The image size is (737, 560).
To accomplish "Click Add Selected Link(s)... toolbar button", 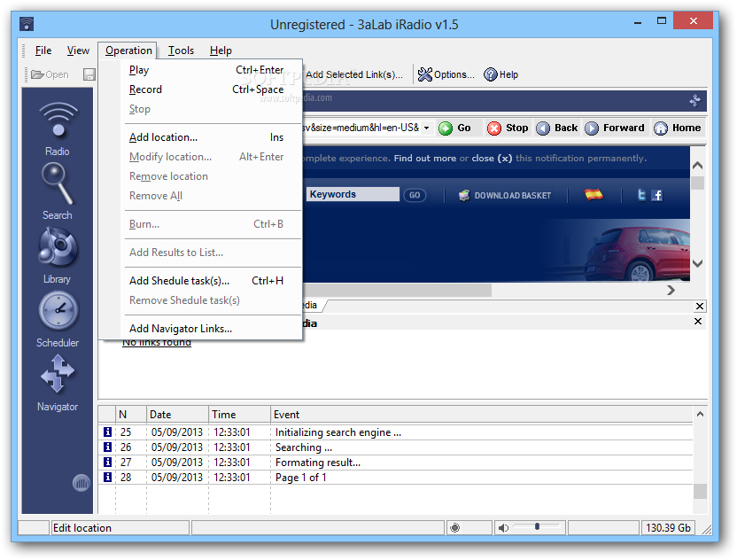I will 354,74.
